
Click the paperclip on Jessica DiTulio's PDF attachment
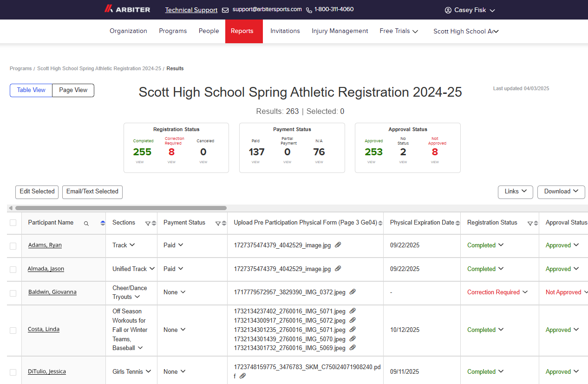point(242,376)
